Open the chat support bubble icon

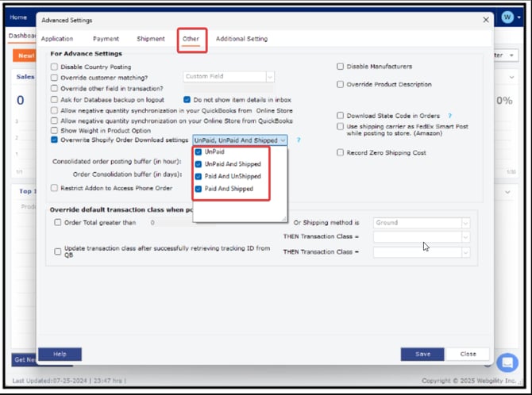click(x=507, y=362)
